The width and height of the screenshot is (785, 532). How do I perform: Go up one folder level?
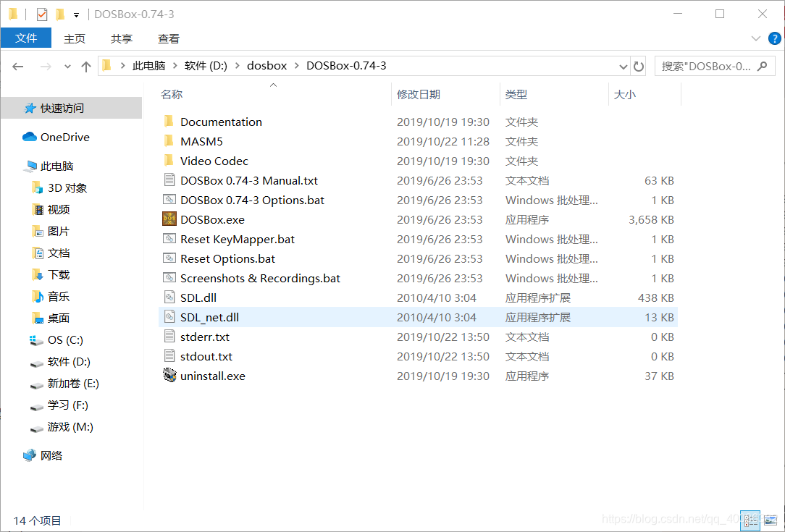pos(86,66)
